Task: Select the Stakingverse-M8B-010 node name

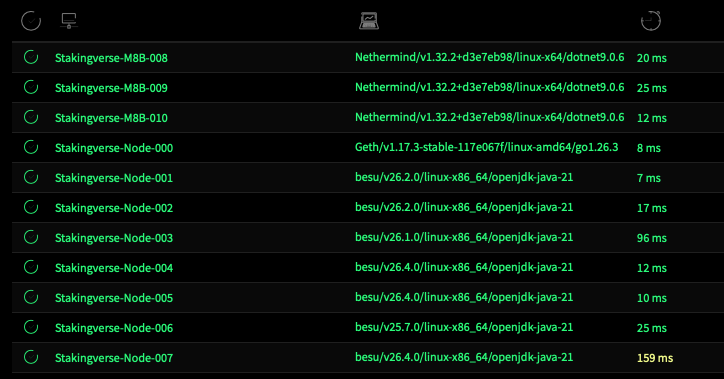Action: 111,118
